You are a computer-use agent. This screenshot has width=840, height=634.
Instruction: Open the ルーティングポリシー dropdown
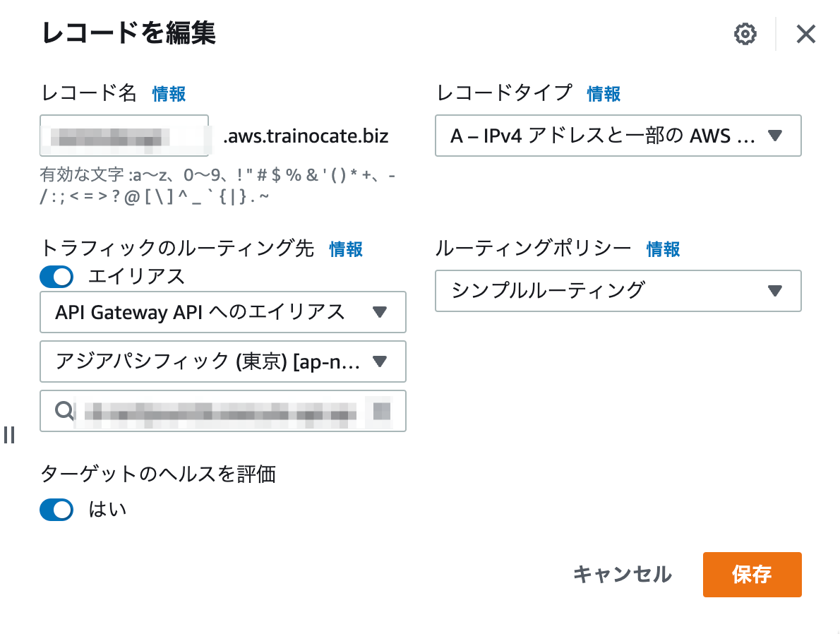(618, 291)
